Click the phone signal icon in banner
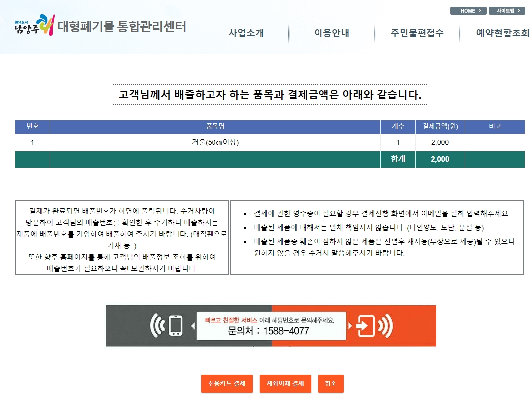The height and width of the screenshot is (403, 532). click(x=167, y=326)
